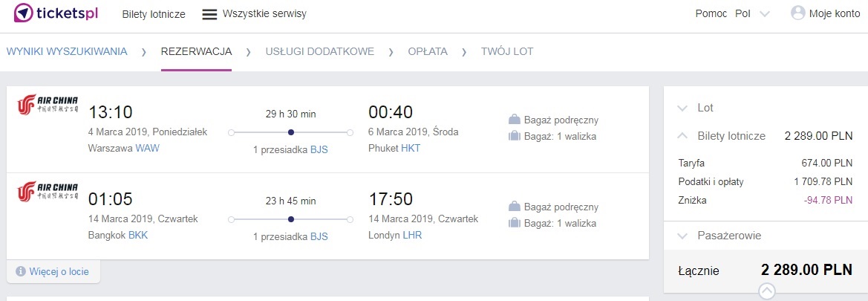Click the BJS stopover link on the first flight
868x301 pixels.
[x=319, y=149]
